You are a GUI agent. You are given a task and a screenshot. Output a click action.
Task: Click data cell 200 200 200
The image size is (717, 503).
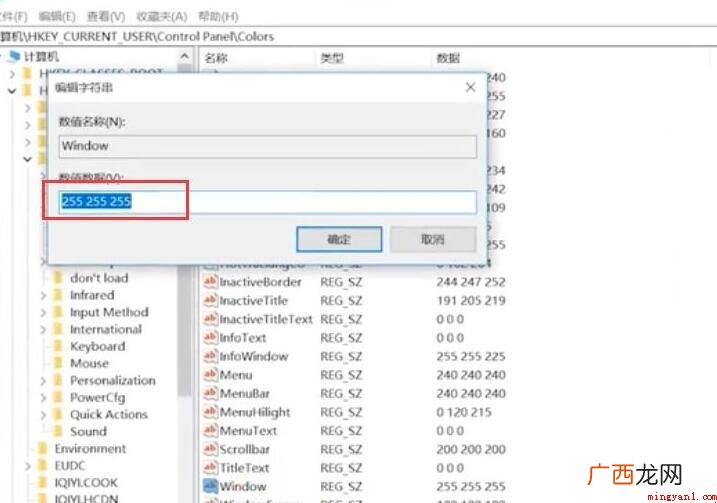(x=471, y=449)
